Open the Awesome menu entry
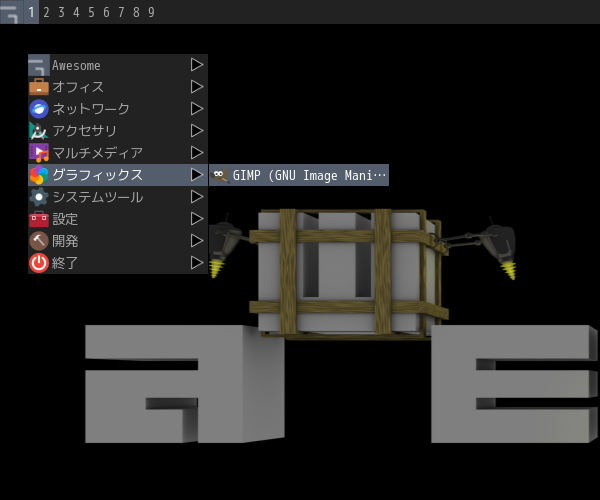This screenshot has width=600, height=500. [118, 65]
